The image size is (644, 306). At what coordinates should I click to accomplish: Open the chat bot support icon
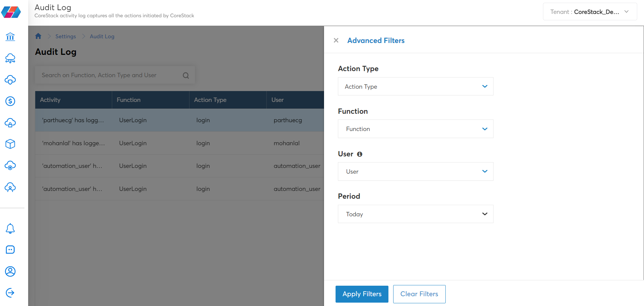click(x=10, y=250)
